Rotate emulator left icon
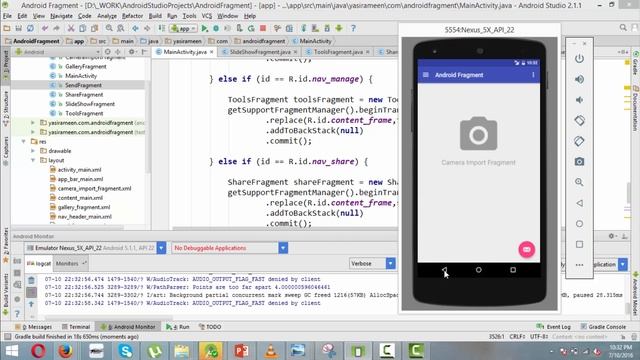Image resolution: width=640 pixels, height=360 pixels. tap(579, 120)
